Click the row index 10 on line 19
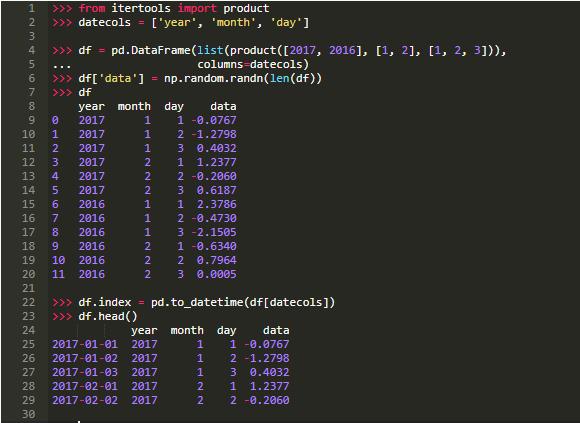Screen dimensions: 580x423 pyautogui.click(x=58, y=260)
